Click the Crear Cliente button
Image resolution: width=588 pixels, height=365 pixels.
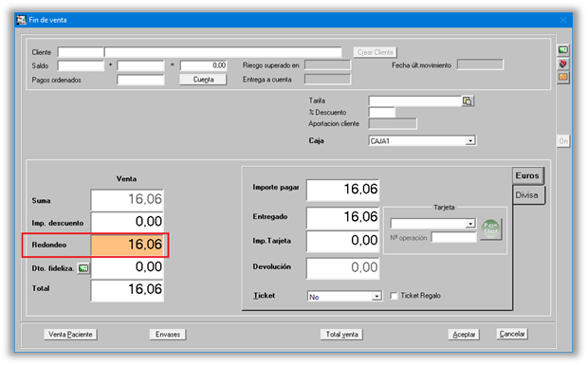pos(375,52)
